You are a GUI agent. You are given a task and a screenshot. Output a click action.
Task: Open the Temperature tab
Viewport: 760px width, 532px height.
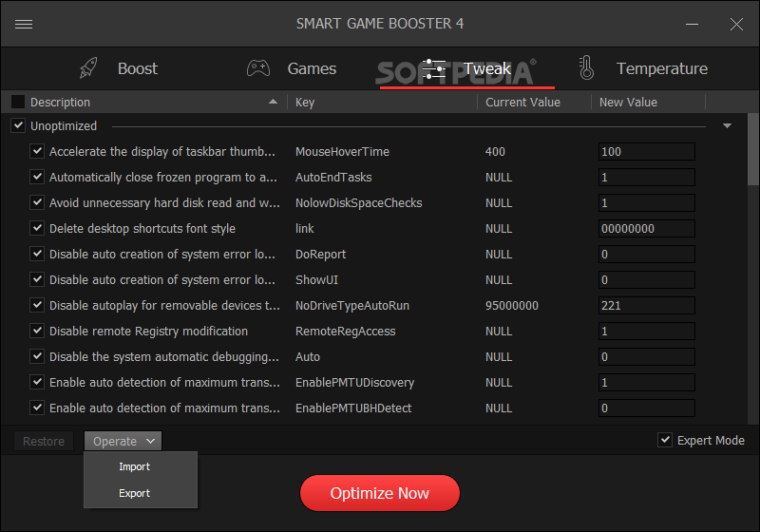[x=661, y=68]
